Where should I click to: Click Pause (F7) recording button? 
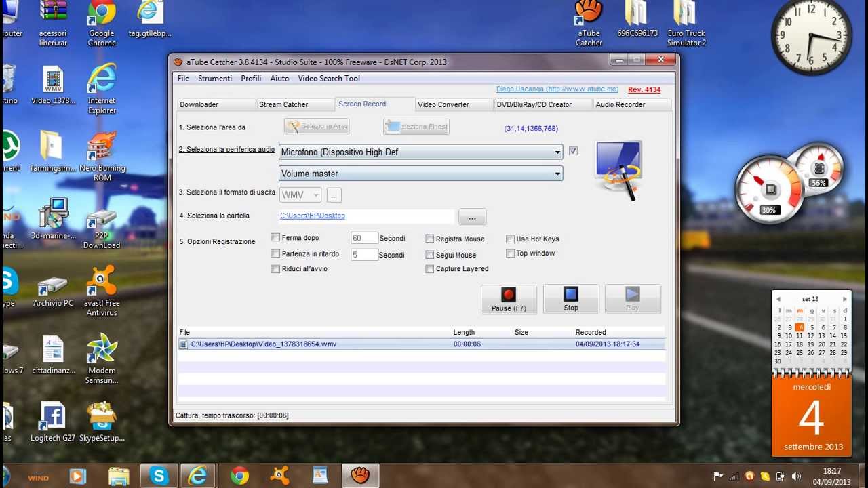pyautogui.click(x=509, y=300)
